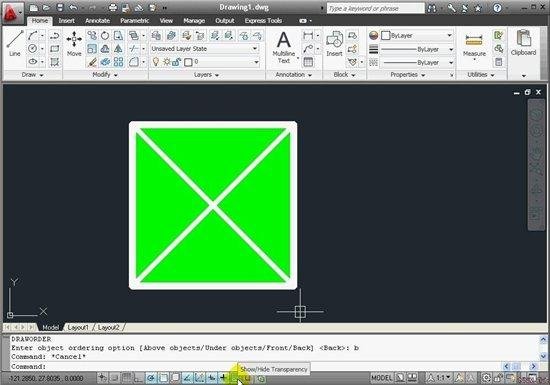Image resolution: width=550 pixels, height=385 pixels.
Task: Activate the Move tool
Action: tap(74, 43)
